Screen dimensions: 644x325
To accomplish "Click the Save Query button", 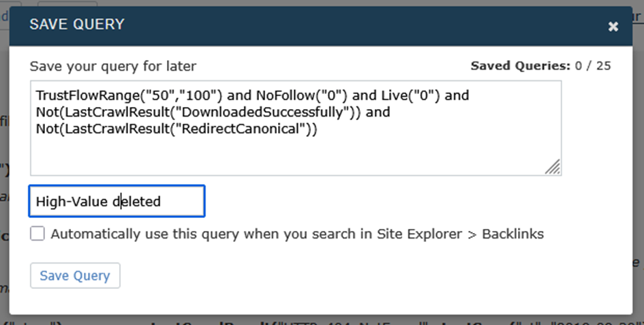I will (x=75, y=276).
